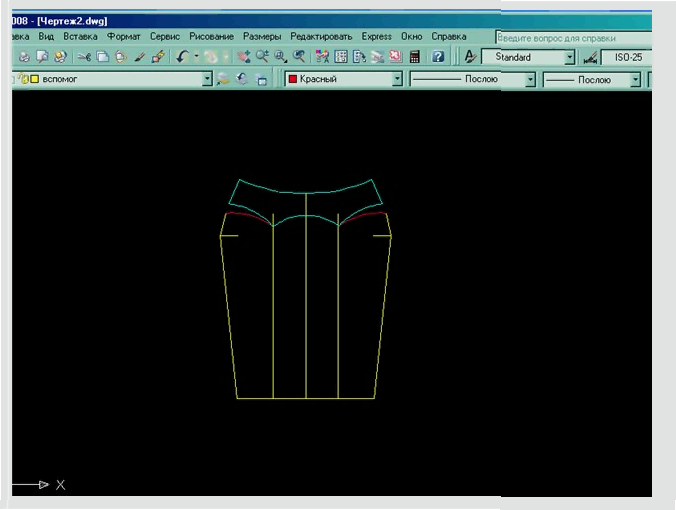Screen dimensions: 676x510
Task: Open the Размеры menu
Action: click(x=260, y=36)
